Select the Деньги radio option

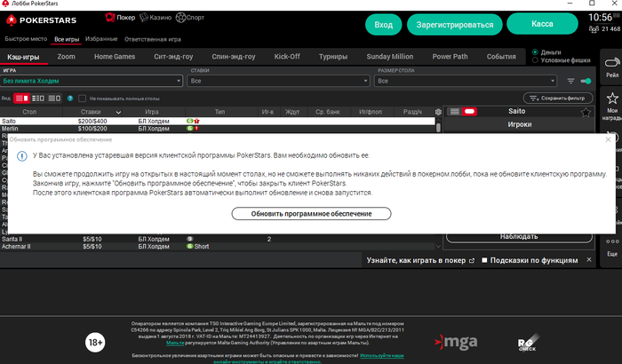(535, 52)
